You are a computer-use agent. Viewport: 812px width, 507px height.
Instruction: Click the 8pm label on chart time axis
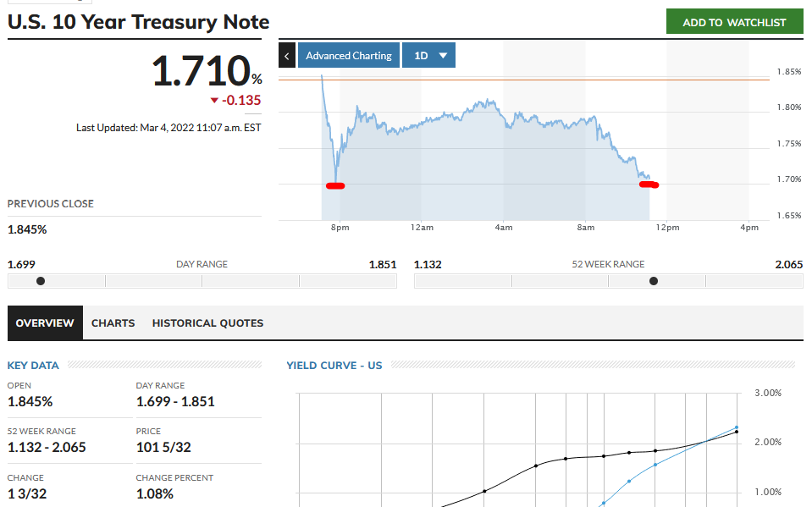tap(340, 228)
